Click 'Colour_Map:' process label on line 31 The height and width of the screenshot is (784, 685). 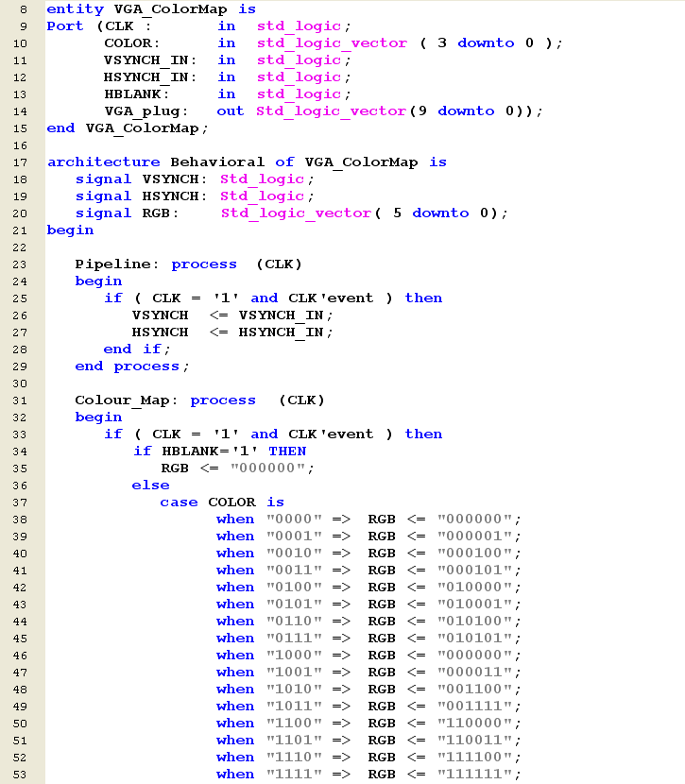127,401
